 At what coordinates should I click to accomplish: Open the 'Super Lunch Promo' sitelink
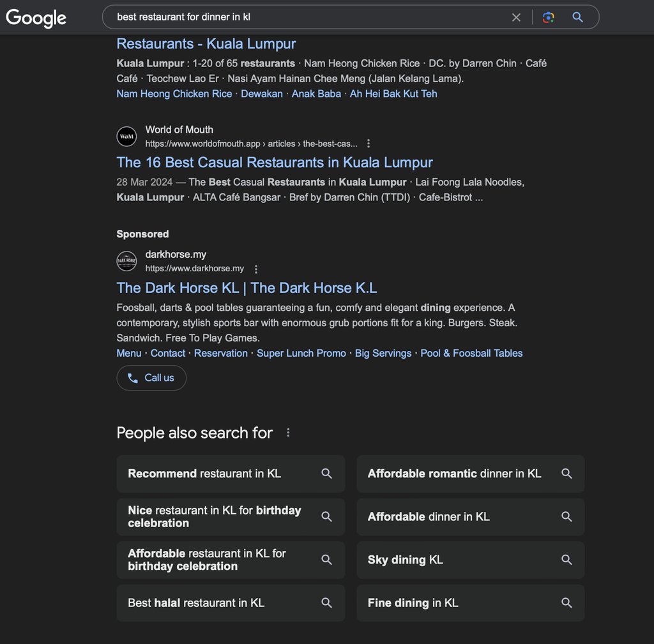tap(301, 353)
